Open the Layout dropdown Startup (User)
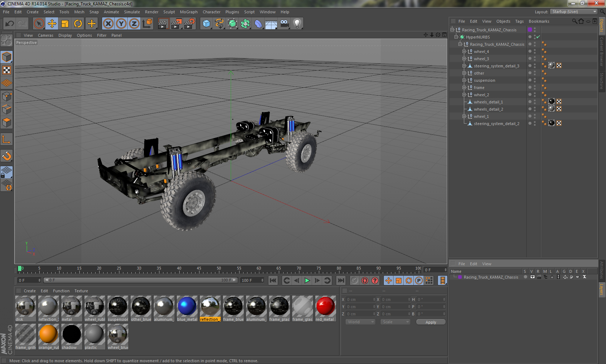This screenshot has height=364, width=606. [574, 12]
